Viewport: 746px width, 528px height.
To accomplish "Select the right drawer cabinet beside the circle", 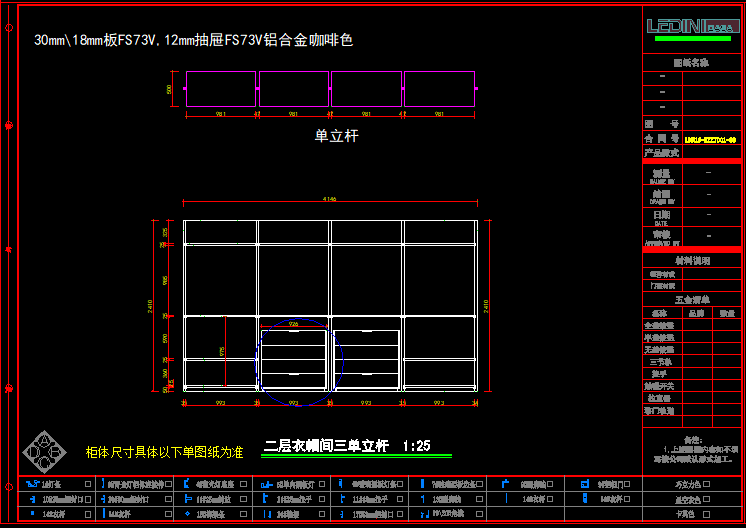I will [366, 358].
